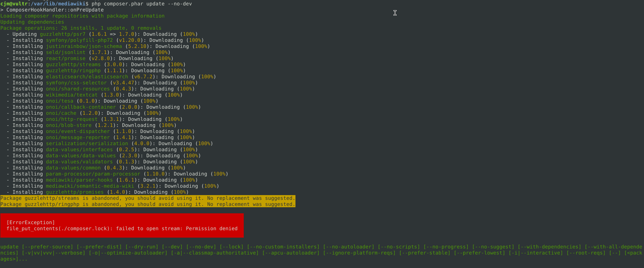
Task: Click the '[--dry-run]' usage option
Action: [x=142, y=247]
